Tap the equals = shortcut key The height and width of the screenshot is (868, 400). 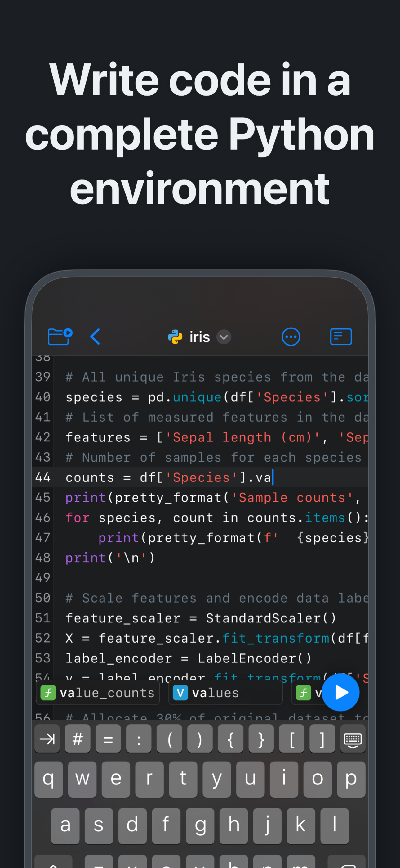coord(108,739)
